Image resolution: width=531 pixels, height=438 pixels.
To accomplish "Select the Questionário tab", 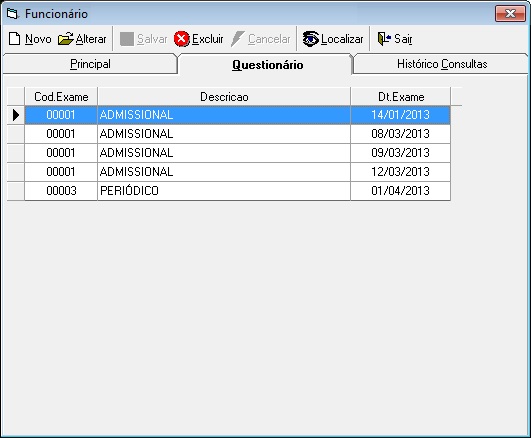I will point(267,64).
